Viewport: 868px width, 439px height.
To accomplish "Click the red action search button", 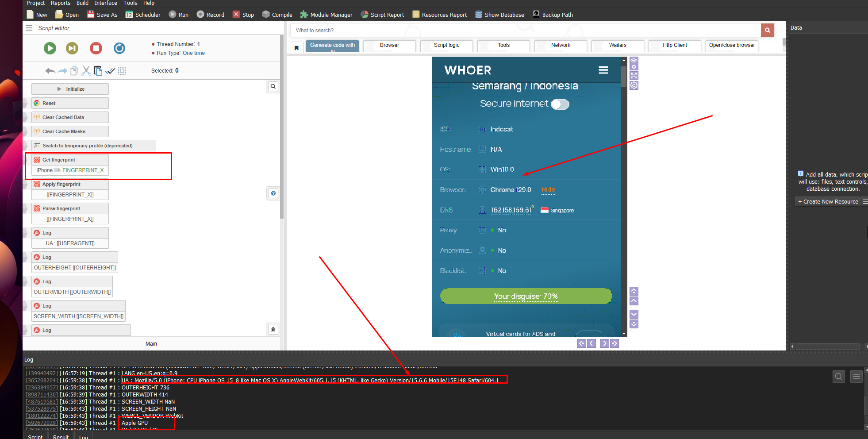I will coord(767,30).
